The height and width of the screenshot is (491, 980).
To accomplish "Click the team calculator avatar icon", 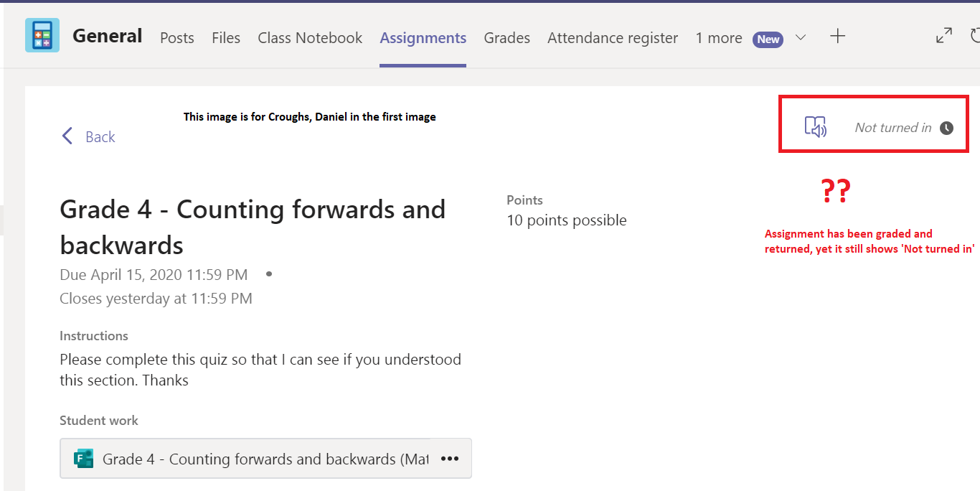I will point(42,35).
